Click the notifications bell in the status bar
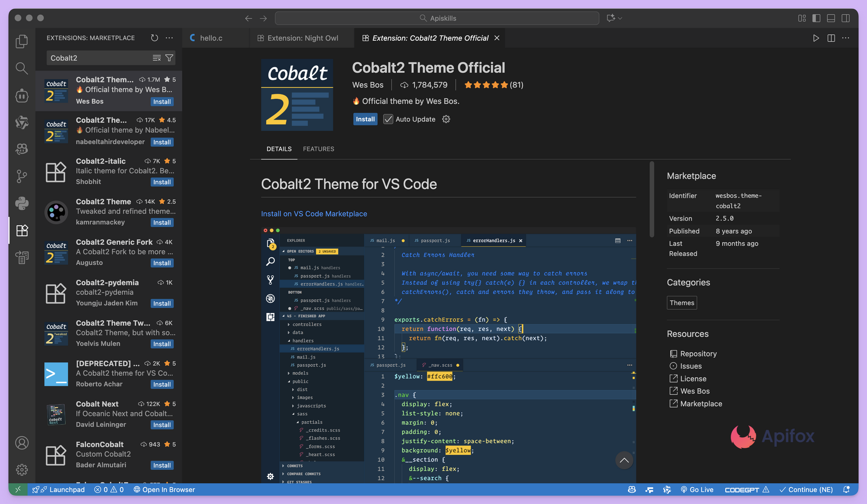 (846, 489)
